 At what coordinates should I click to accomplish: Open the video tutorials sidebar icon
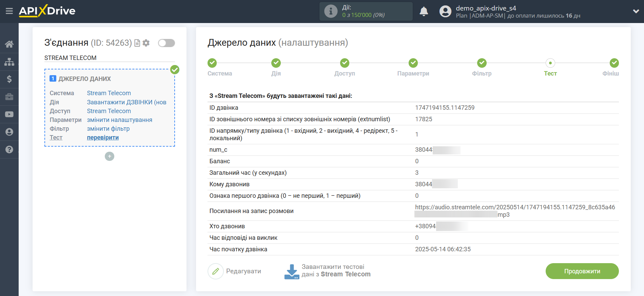point(9,114)
